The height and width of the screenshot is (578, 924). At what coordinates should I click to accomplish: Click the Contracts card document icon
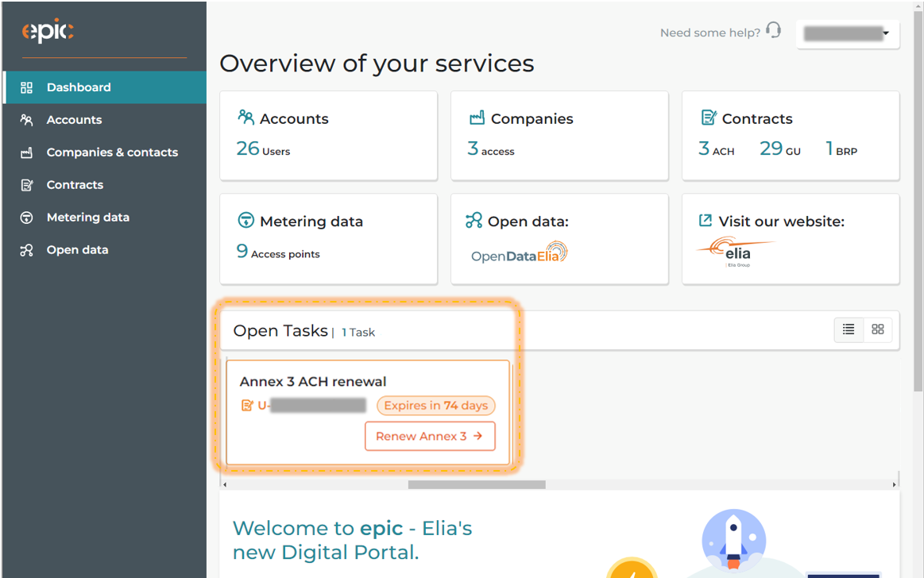pos(709,118)
